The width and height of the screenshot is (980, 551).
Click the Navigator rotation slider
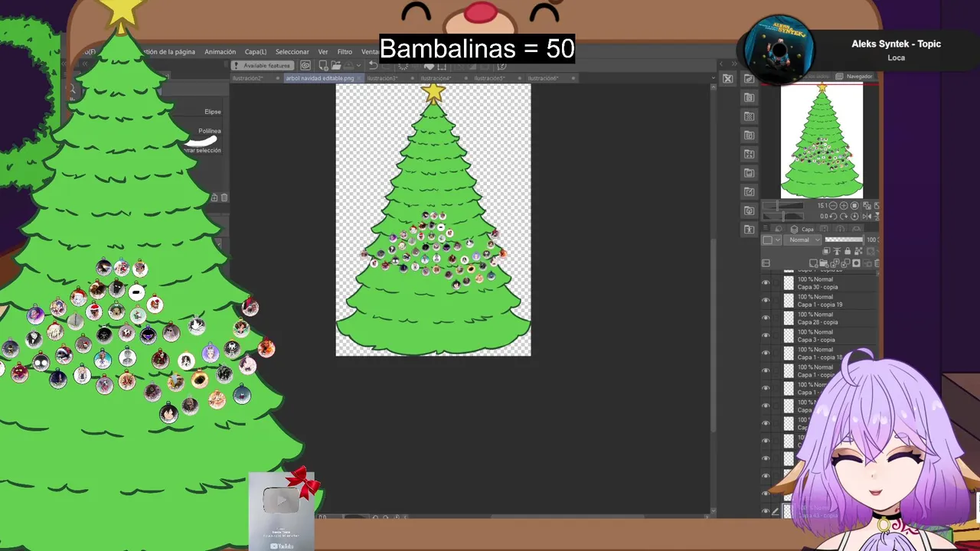tap(783, 217)
